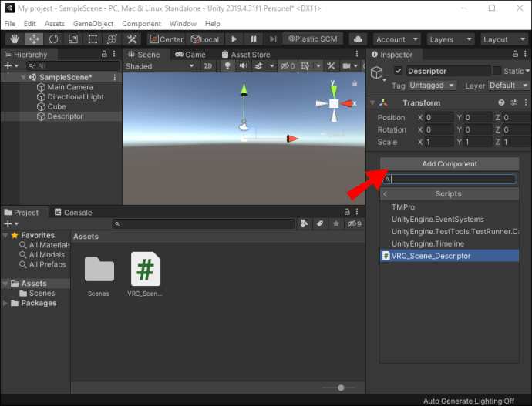Open Plastic SCM
The image size is (532, 406).
(x=312, y=39)
